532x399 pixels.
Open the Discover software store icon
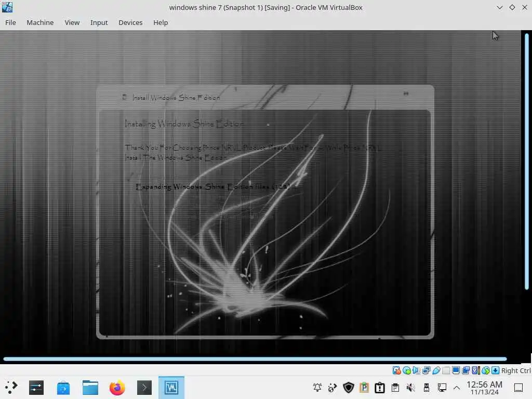tap(63, 388)
